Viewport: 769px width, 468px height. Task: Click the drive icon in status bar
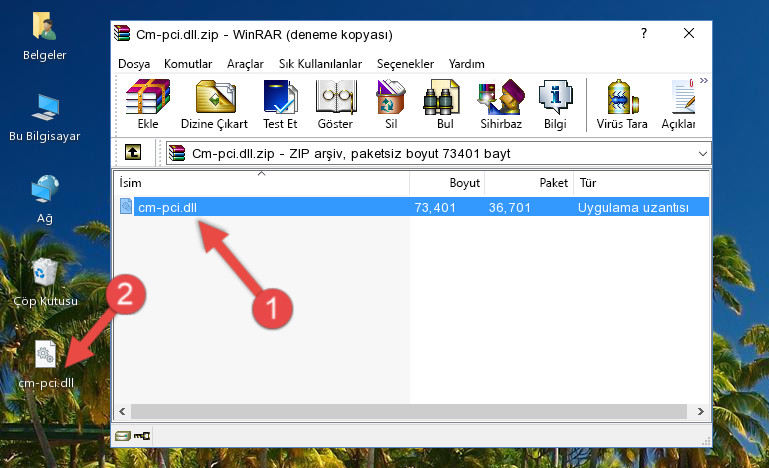[123, 436]
